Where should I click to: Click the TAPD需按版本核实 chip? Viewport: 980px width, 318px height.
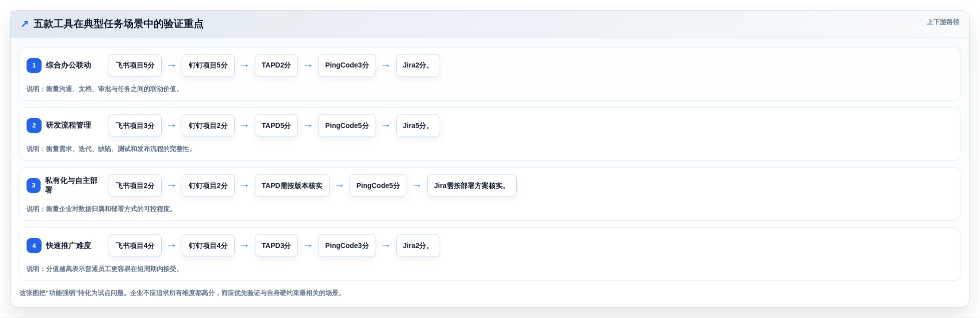click(x=292, y=185)
